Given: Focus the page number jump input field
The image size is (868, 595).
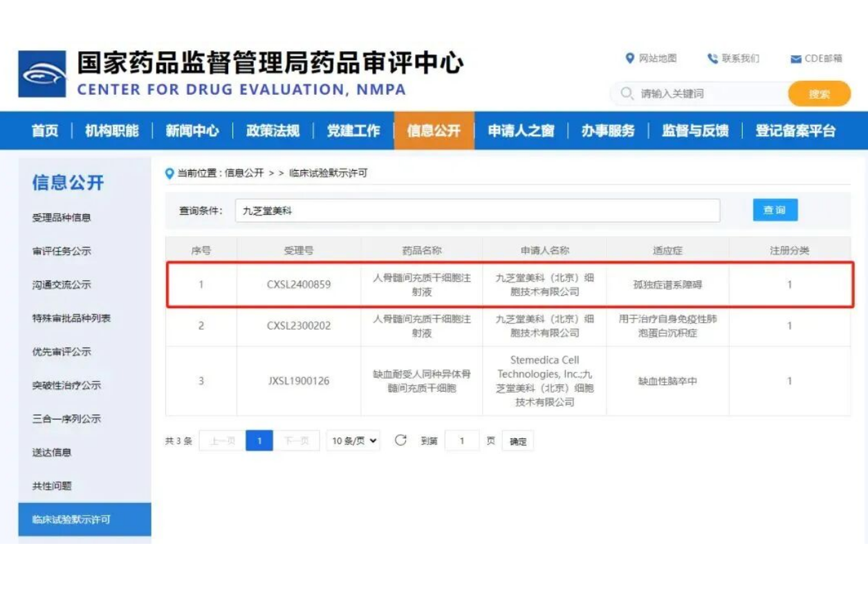Looking at the screenshot, I should tap(461, 441).
